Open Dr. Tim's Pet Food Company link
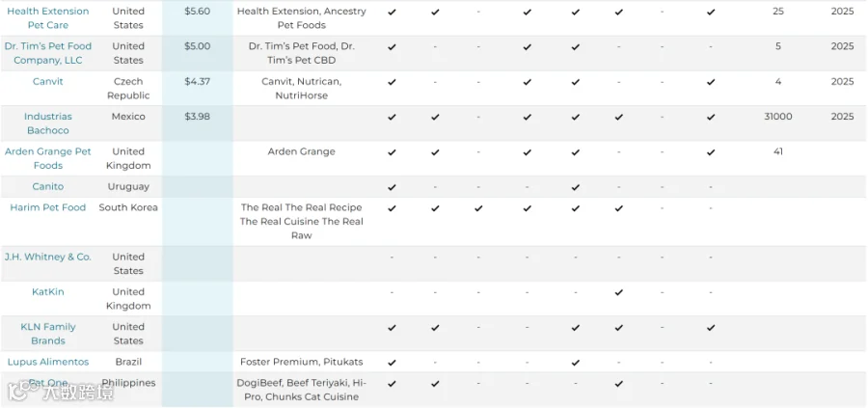 [x=47, y=53]
